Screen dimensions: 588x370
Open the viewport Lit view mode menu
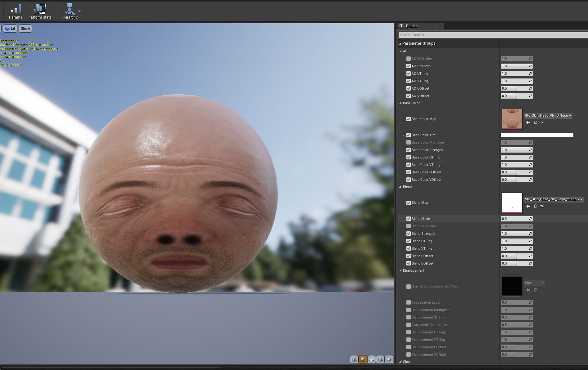[10, 29]
